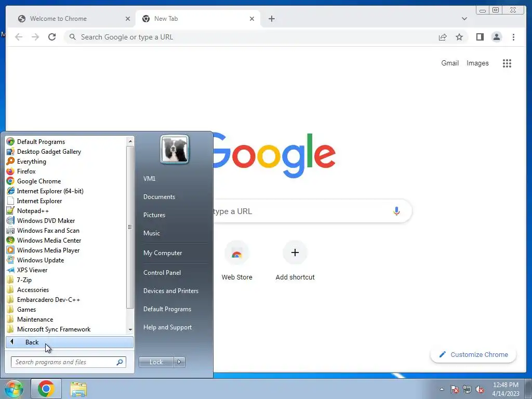Open Chrome's three-dot menu
Viewport: 532px width, 399px height.
tap(513, 37)
